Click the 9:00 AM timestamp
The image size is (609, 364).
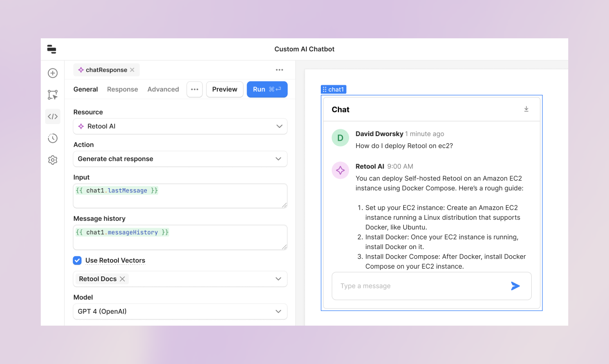[400, 167]
